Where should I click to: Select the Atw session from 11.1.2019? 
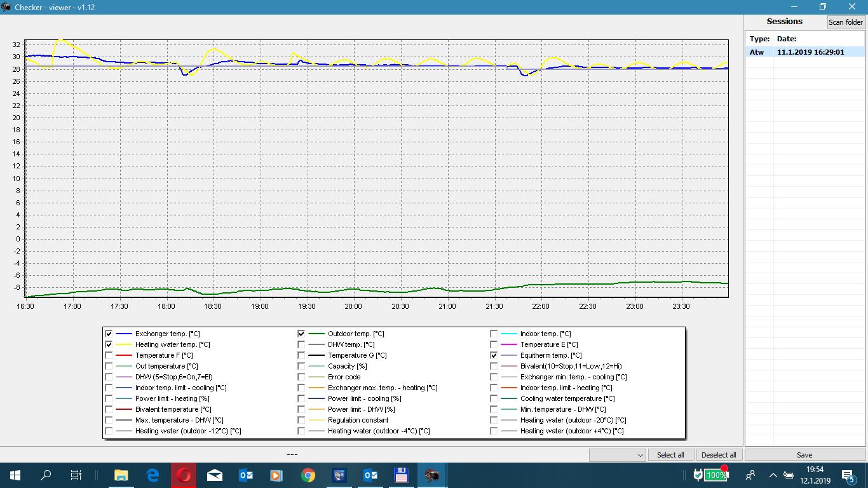(804, 52)
